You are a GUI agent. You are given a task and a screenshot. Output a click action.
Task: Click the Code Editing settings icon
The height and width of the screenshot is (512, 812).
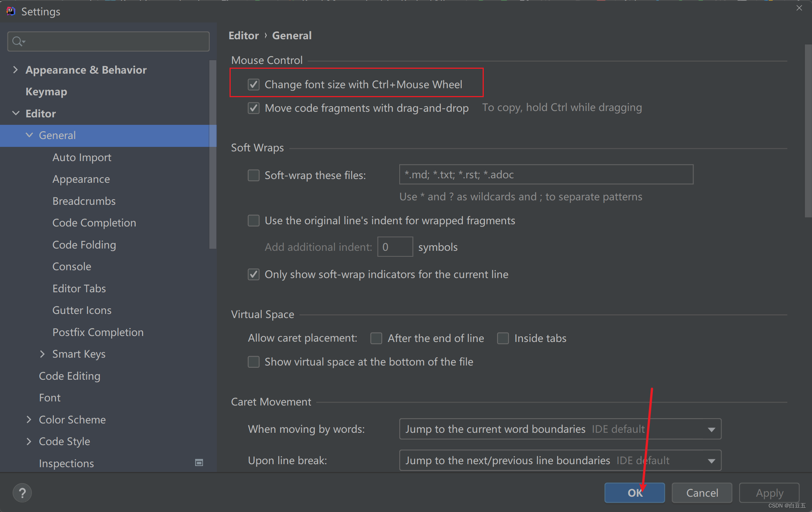pos(69,375)
